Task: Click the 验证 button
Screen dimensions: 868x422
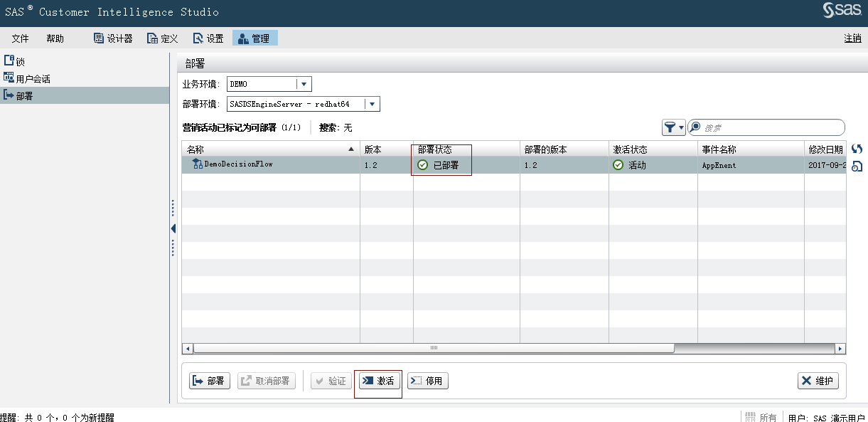Action: pos(331,381)
